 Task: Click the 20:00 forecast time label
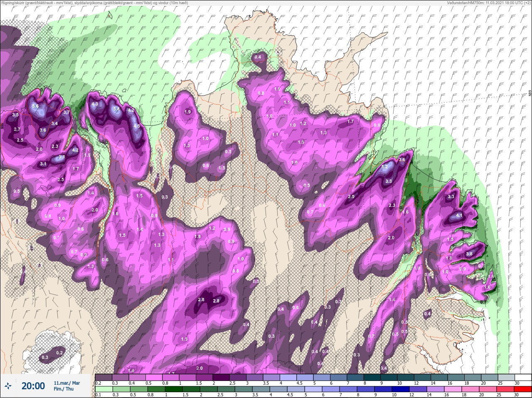tap(33, 386)
